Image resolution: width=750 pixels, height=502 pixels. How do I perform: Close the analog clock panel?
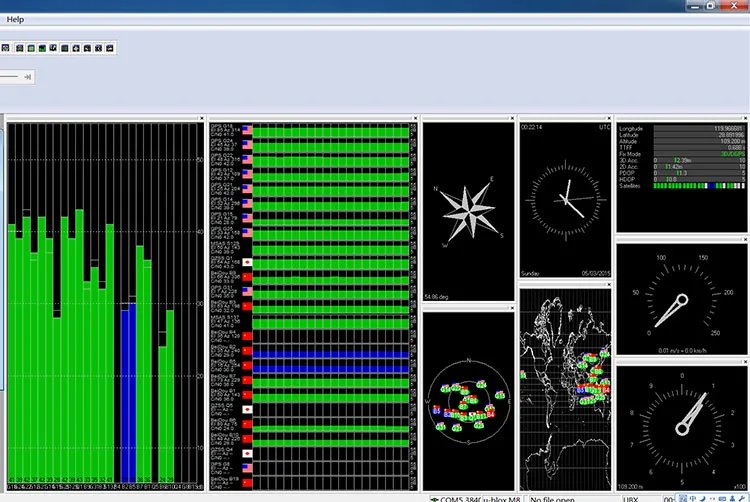[x=609, y=118]
